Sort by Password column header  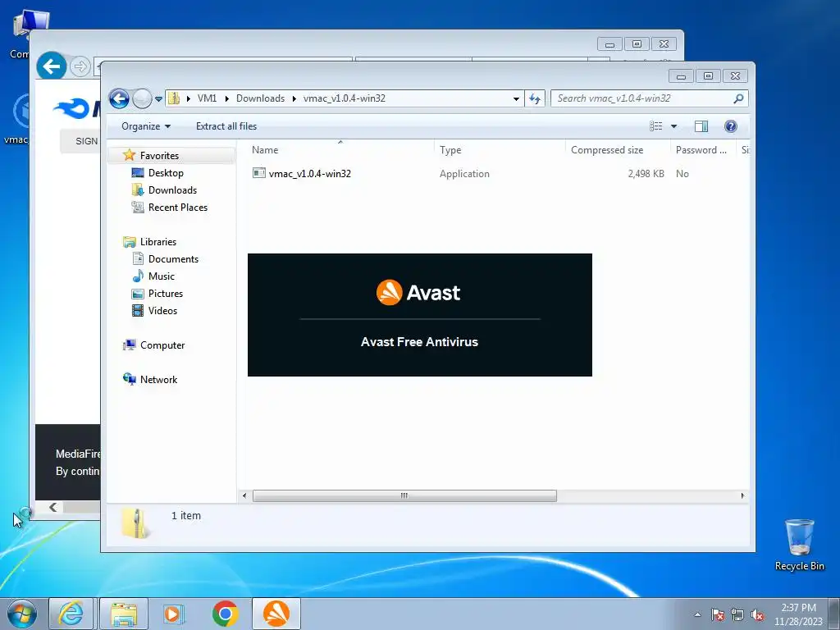pyautogui.click(x=703, y=150)
